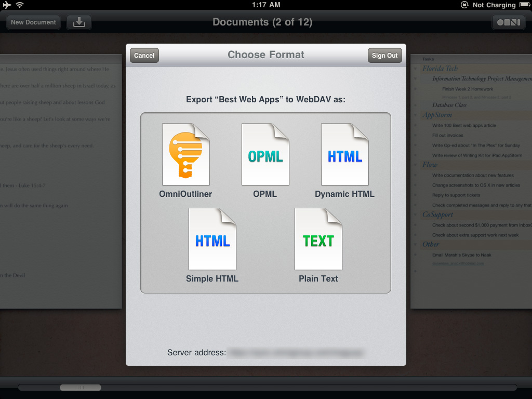Switch the document view layout

tap(508, 22)
